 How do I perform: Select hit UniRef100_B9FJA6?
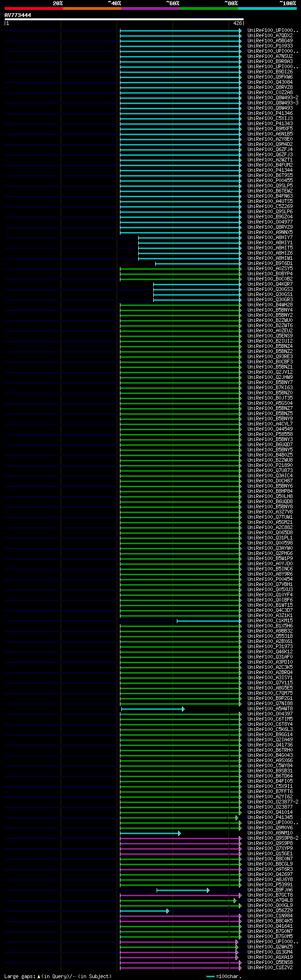[270, 890]
